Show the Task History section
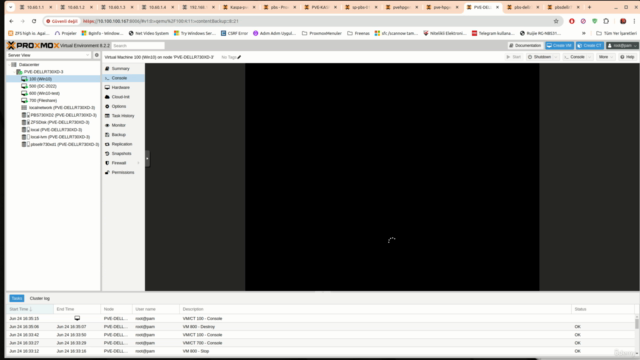The height and width of the screenshot is (360, 640). pyautogui.click(x=123, y=116)
